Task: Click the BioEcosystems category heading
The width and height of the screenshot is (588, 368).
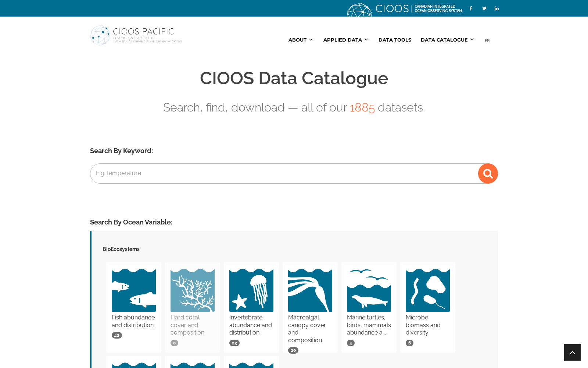Action: [121, 249]
